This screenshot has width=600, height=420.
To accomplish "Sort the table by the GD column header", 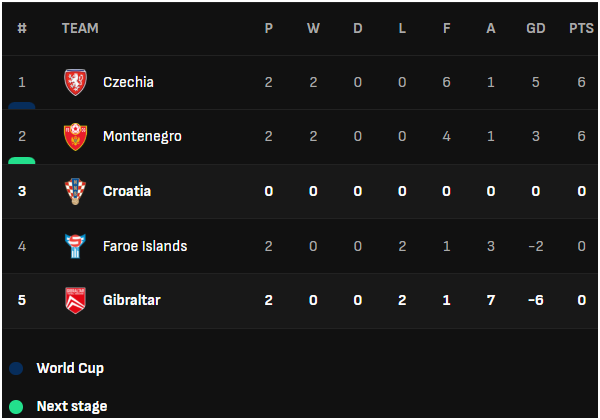I will [536, 28].
